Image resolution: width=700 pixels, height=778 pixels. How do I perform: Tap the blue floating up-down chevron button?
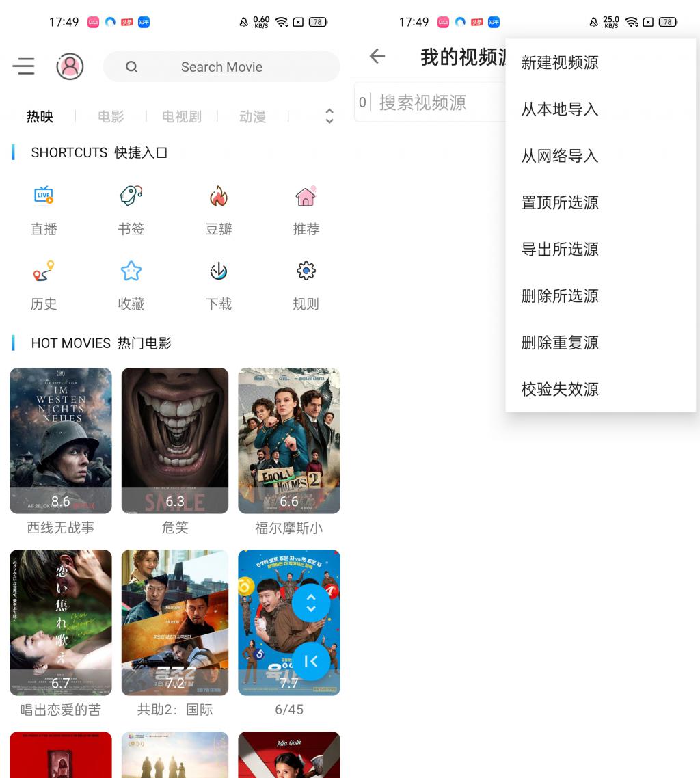(311, 603)
